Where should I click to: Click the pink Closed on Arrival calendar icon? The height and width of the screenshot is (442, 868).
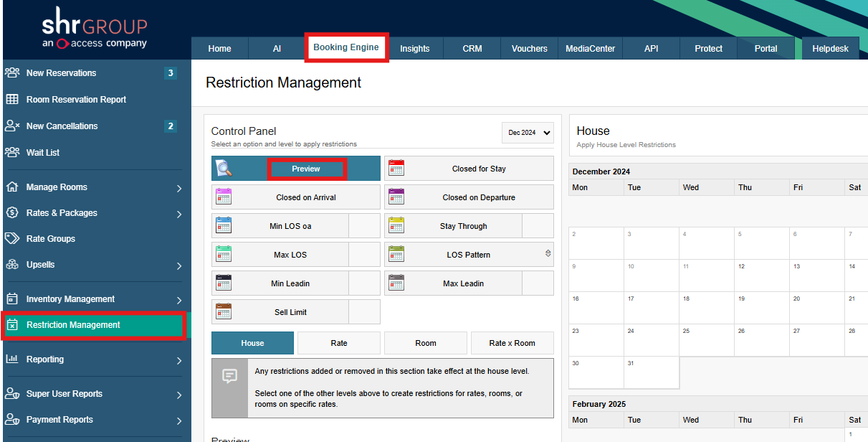click(224, 197)
